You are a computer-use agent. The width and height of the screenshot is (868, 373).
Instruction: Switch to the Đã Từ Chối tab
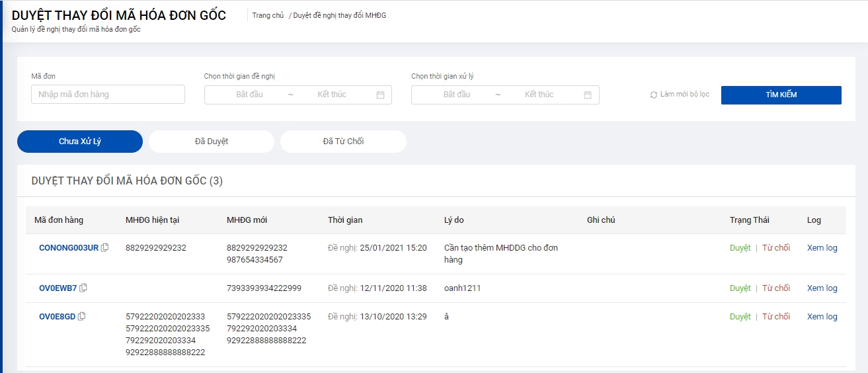click(343, 142)
